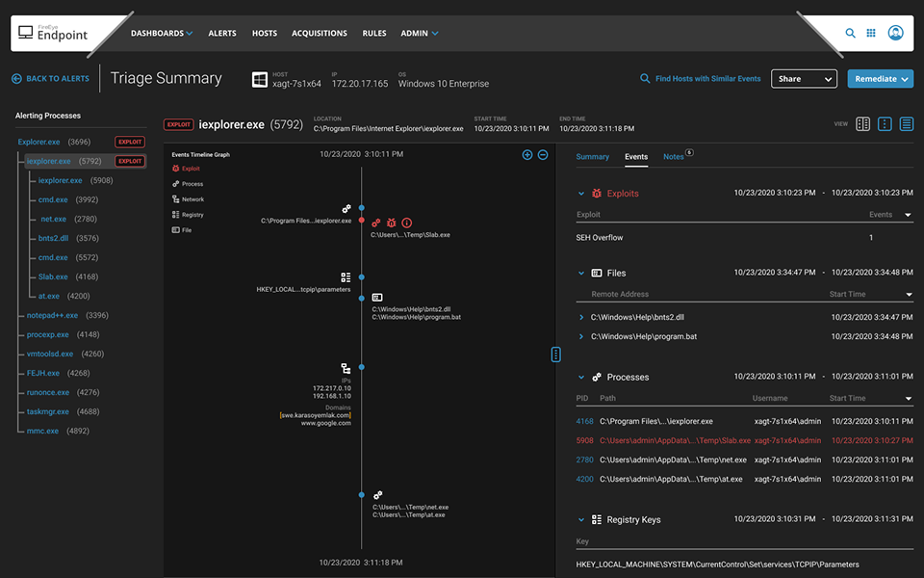Click the panel divider drag handle

pos(556,355)
